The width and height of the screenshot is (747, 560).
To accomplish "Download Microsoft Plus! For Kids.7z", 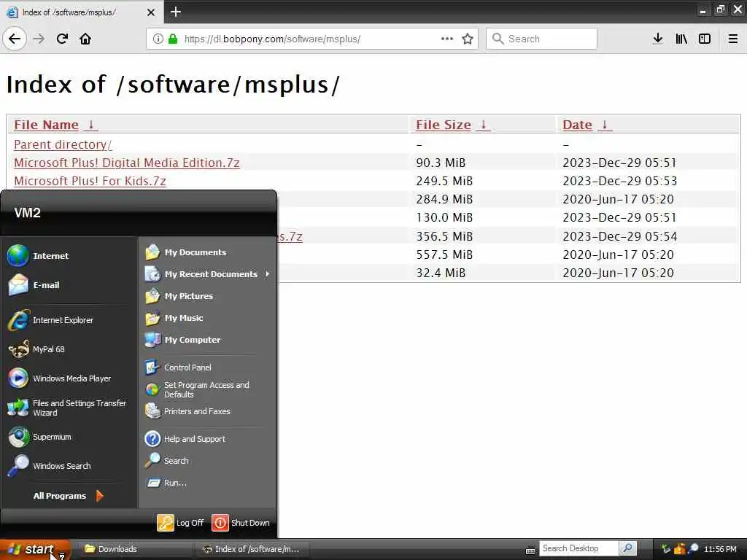I will pyautogui.click(x=90, y=181).
